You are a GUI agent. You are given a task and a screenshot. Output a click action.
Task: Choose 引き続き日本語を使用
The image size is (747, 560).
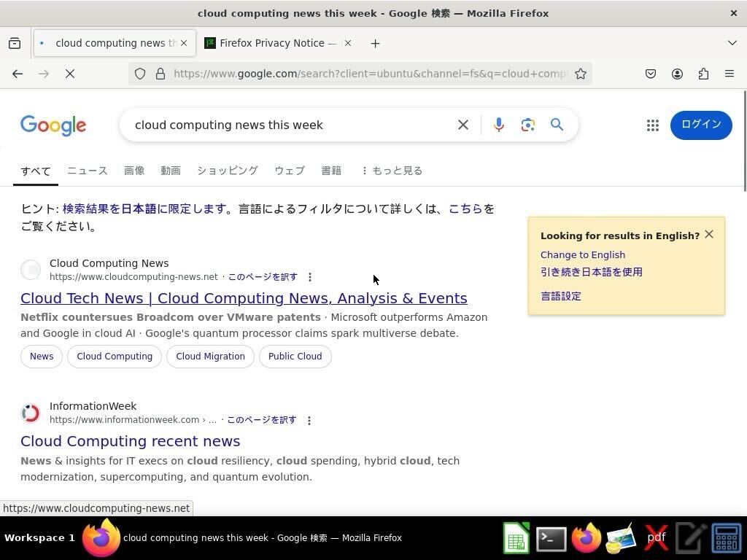click(x=591, y=272)
